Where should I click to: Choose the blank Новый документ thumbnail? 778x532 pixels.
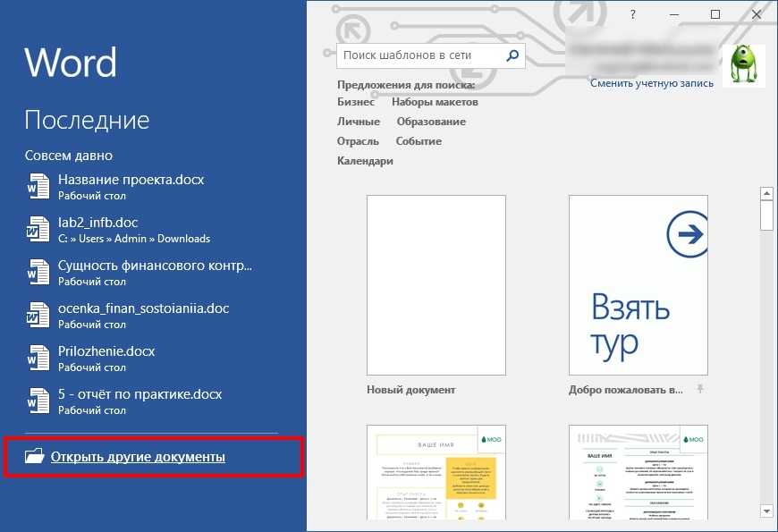[436, 285]
